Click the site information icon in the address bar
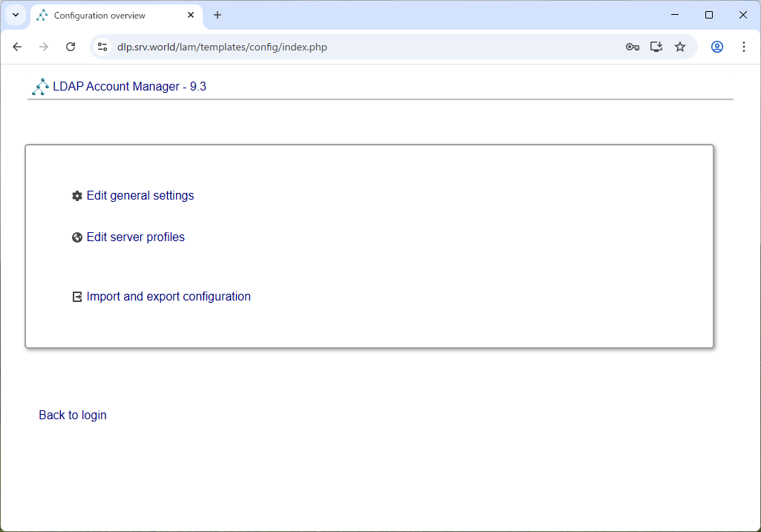The height and width of the screenshot is (532, 761). pyautogui.click(x=101, y=46)
